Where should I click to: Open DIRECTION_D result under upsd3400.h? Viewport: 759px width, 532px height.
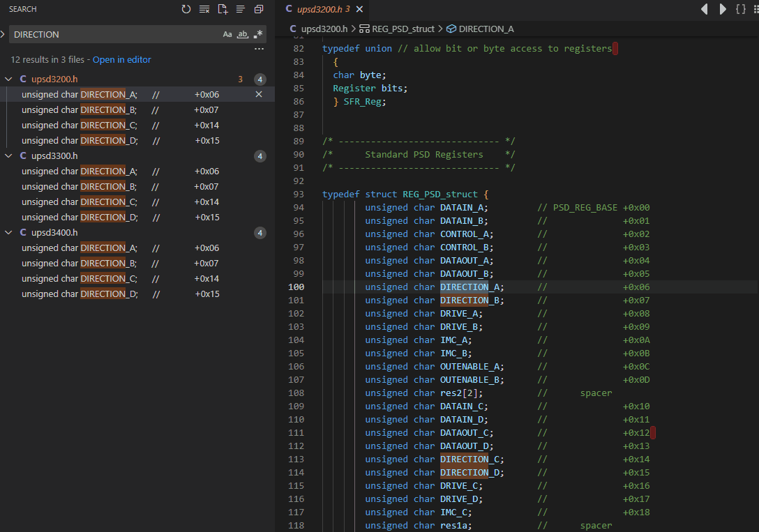click(x=137, y=294)
